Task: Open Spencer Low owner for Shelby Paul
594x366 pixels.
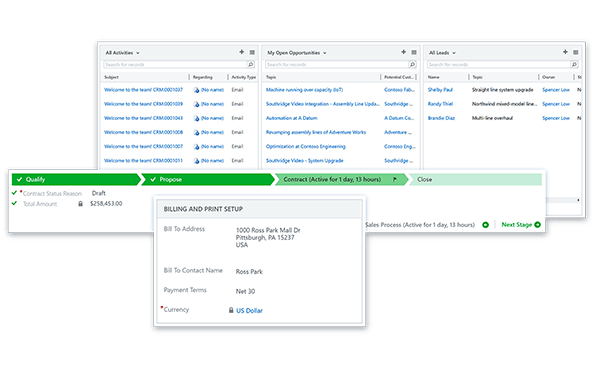Action: tap(556, 90)
